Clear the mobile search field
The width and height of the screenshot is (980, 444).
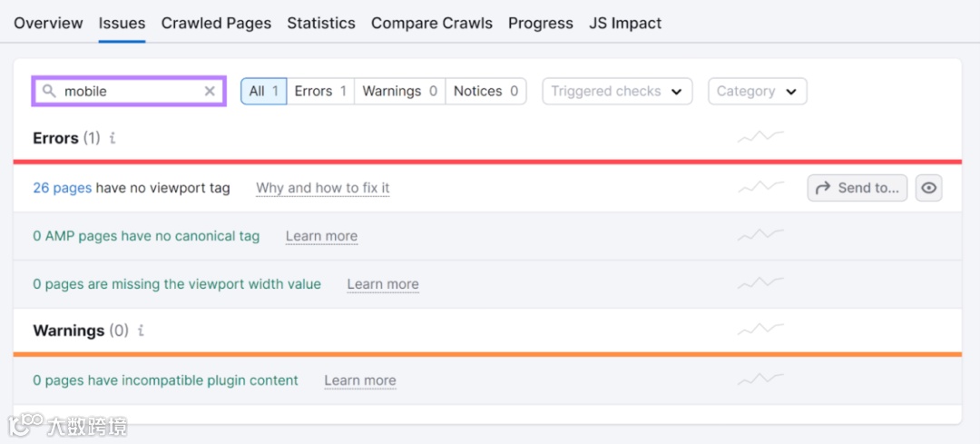210,91
